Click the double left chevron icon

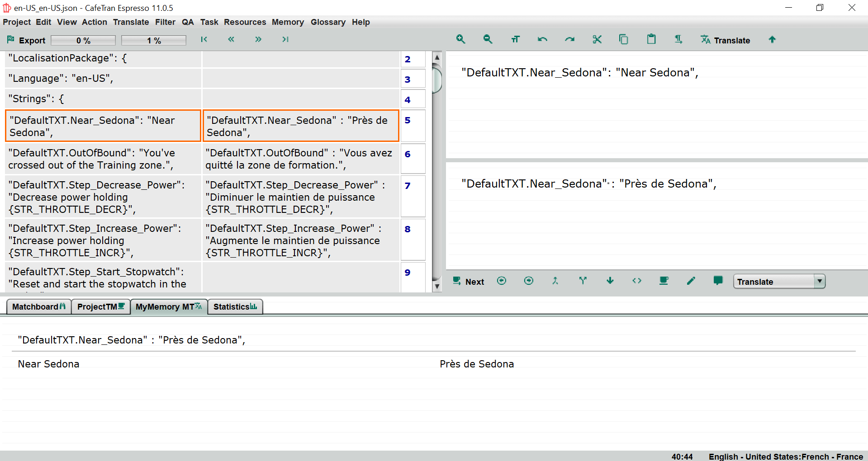(231, 39)
